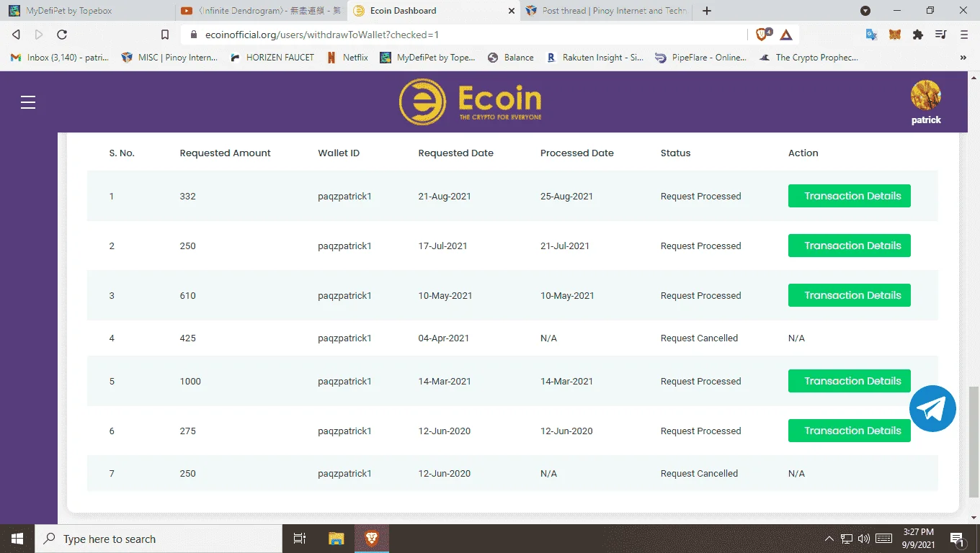Open the notification center icon
The height and width of the screenshot is (553, 980).
pyautogui.click(x=958, y=539)
